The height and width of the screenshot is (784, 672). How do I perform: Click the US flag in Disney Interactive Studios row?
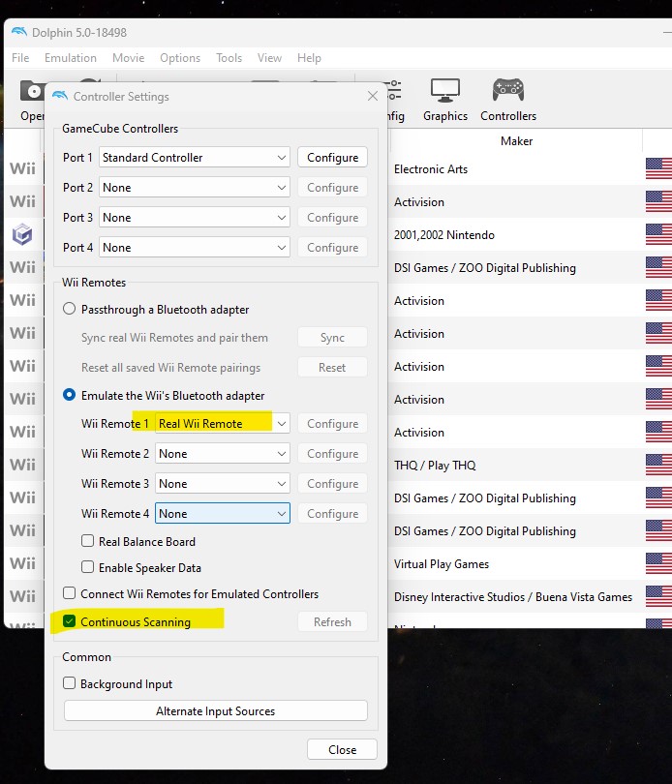pyautogui.click(x=658, y=596)
